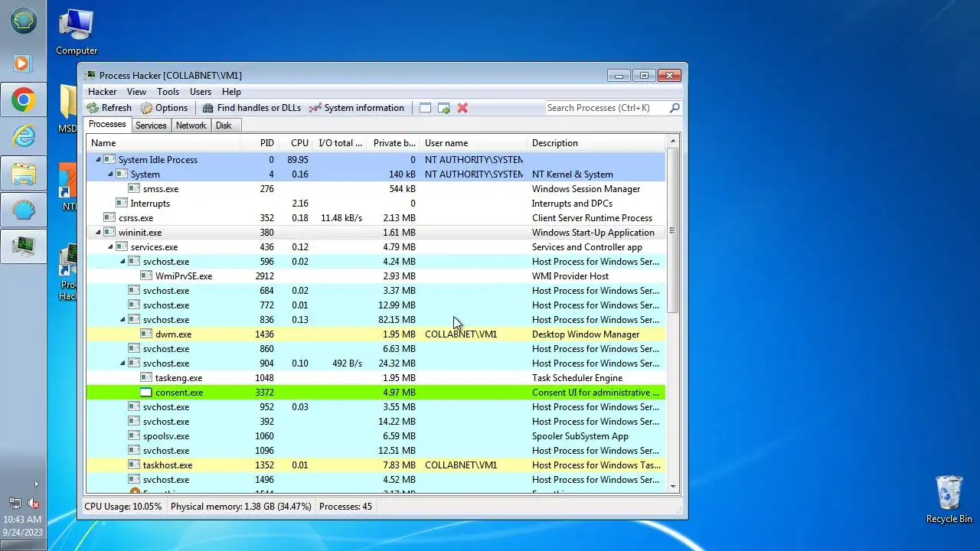Viewport: 980px width, 551px height.
Task: Collapse the services.exe tree node
Action: (x=110, y=247)
